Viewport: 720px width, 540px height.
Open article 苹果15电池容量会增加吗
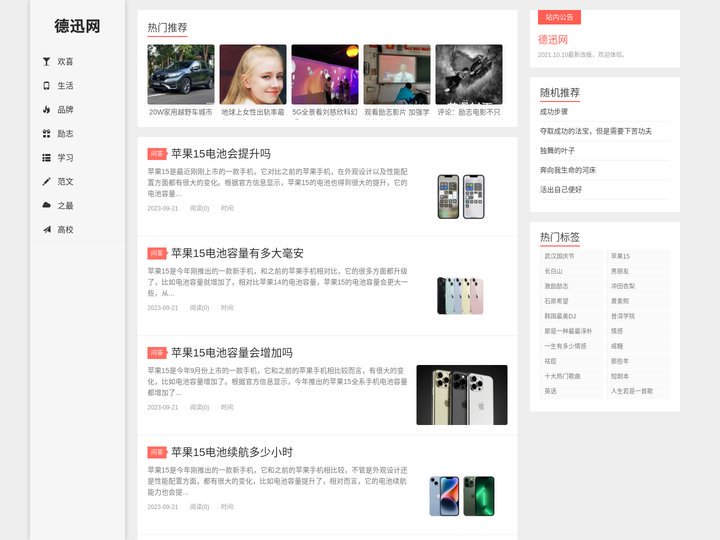click(x=232, y=353)
